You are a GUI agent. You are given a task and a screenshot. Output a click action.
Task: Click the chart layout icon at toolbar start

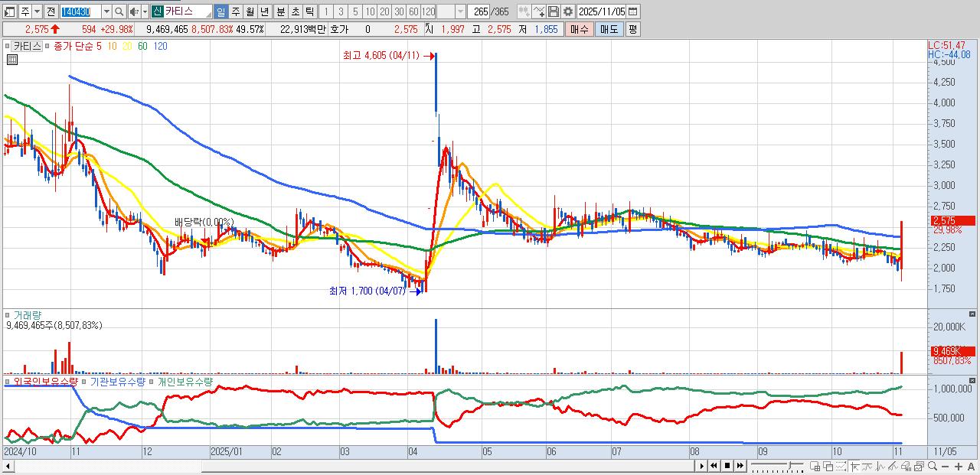coord(10,12)
